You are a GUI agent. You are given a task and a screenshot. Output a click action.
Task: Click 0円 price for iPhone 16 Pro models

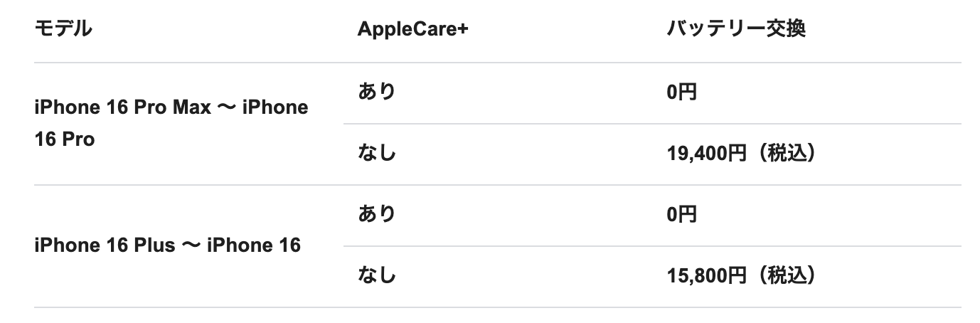[681, 92]
